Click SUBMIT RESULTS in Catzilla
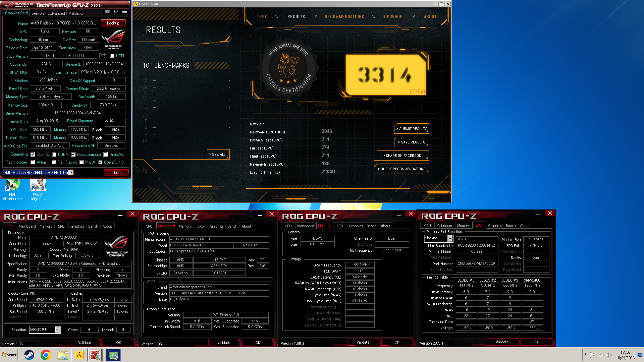The image size is (644, 362). click(412, 129)
